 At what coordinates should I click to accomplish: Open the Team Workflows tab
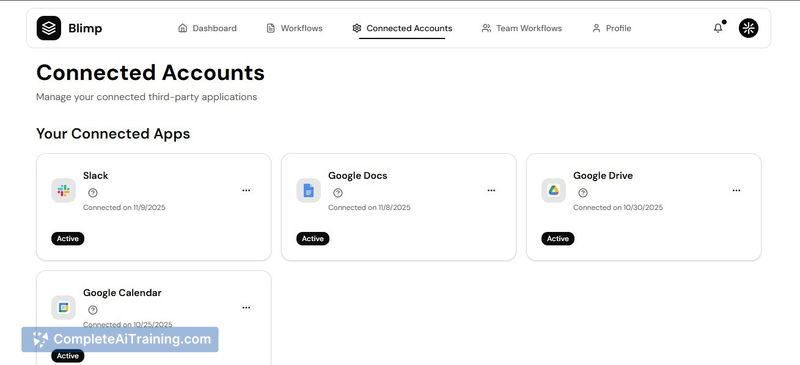521,28
